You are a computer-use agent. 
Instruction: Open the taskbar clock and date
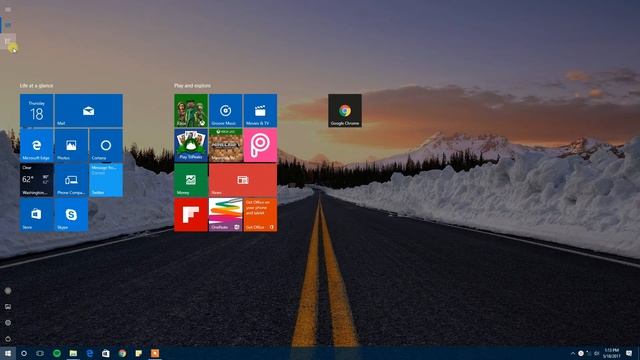611,353
